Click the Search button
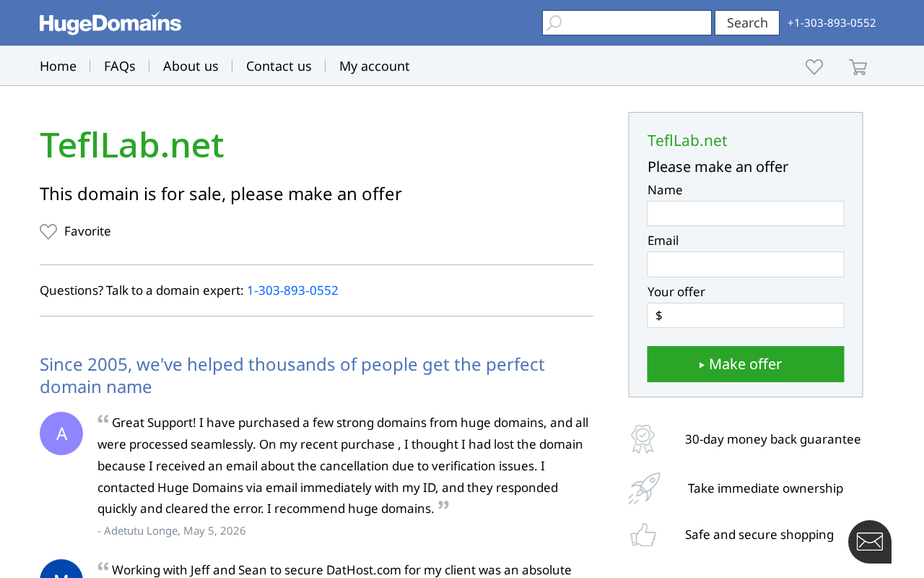Screen dimensions: 924x578 (747, 22)
